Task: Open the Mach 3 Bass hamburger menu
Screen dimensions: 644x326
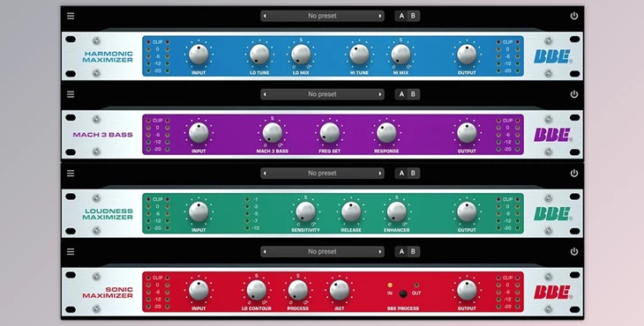Action: tap(71, 94)
